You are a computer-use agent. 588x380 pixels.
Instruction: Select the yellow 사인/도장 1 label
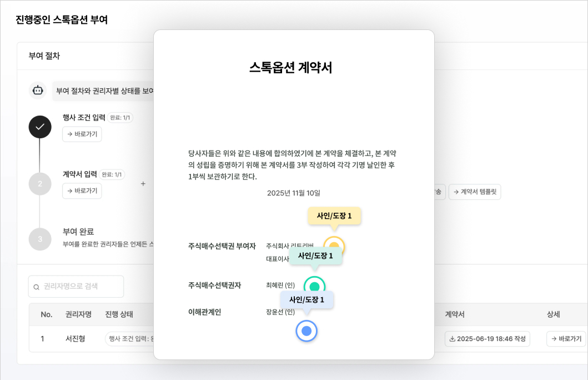[334, 216]
